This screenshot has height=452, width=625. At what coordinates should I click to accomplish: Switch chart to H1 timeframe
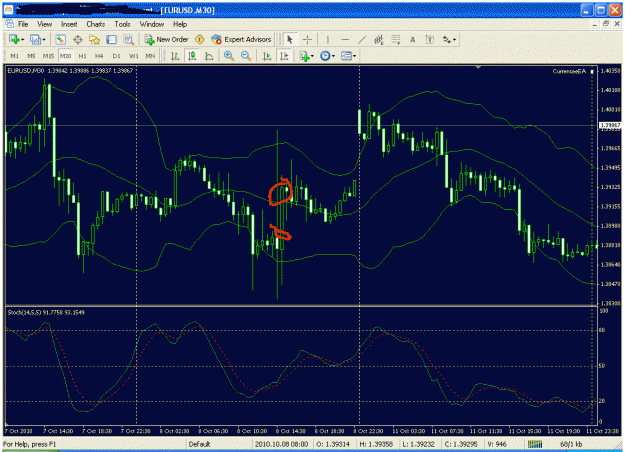[x=83, y=56]
